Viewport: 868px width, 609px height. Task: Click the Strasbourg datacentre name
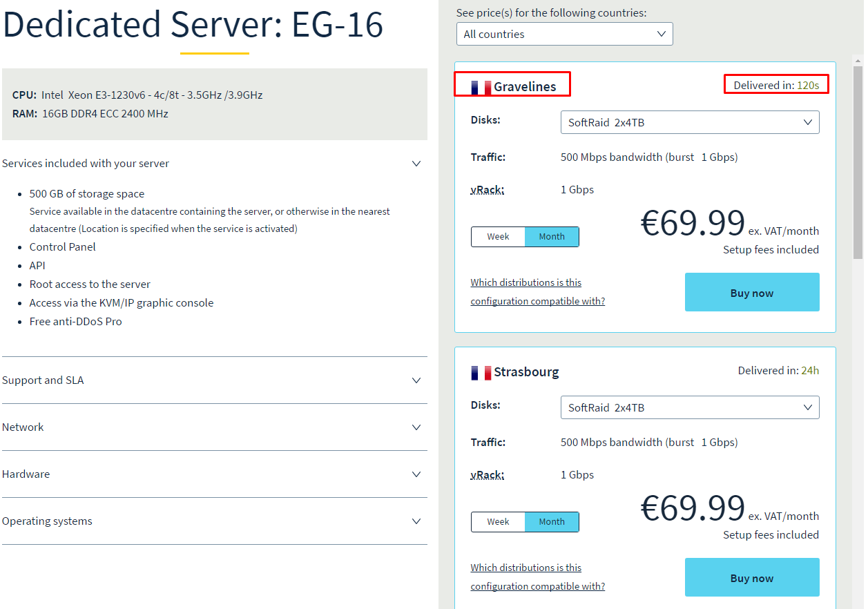pyautogui.click(x=526, y=372)
